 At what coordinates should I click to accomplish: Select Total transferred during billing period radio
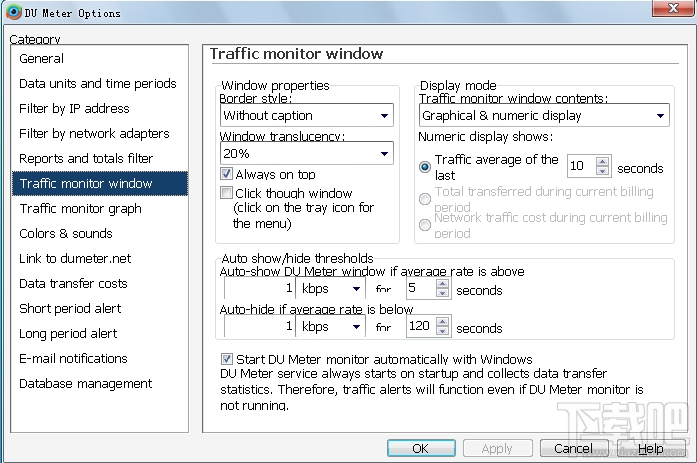click(x=425, y=199)
